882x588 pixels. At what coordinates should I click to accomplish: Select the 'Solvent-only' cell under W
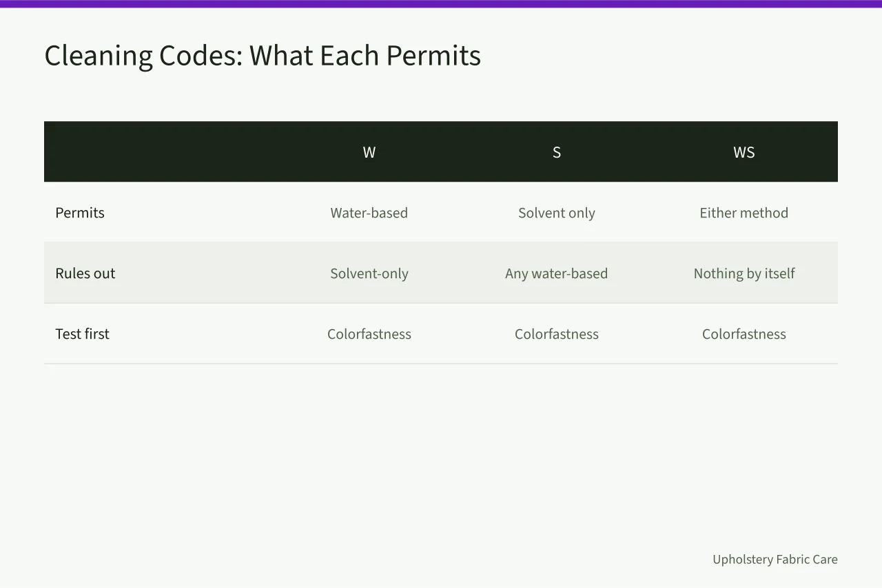pyautogui.click(x=369, y=273)
